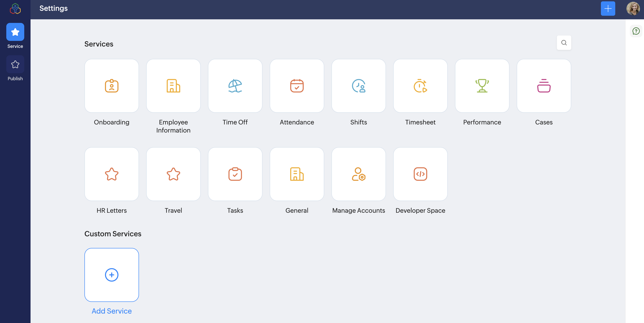Switch to the Publish sidebar tab
The width and height of the screenshot is (644, 323).
[15, 64]
